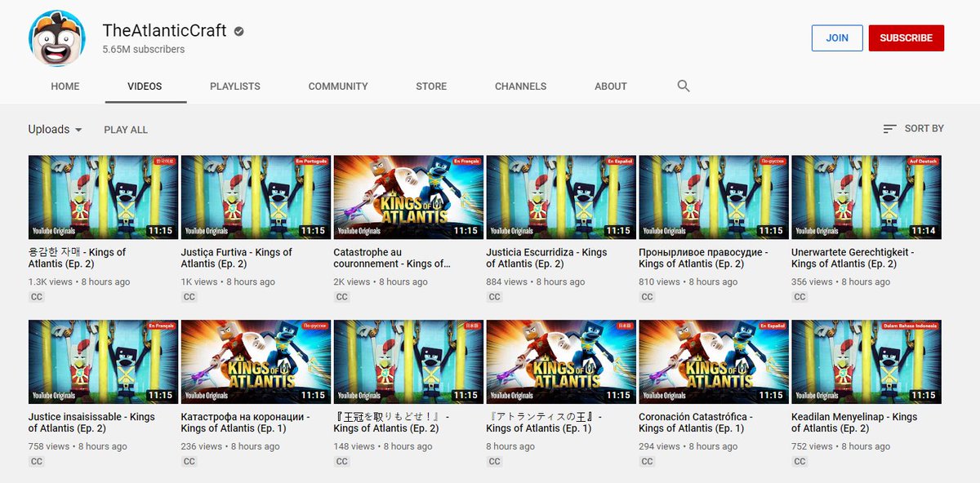
Task: Click the Auf Deutsch video thumbnail
Action: pos(866,197)
